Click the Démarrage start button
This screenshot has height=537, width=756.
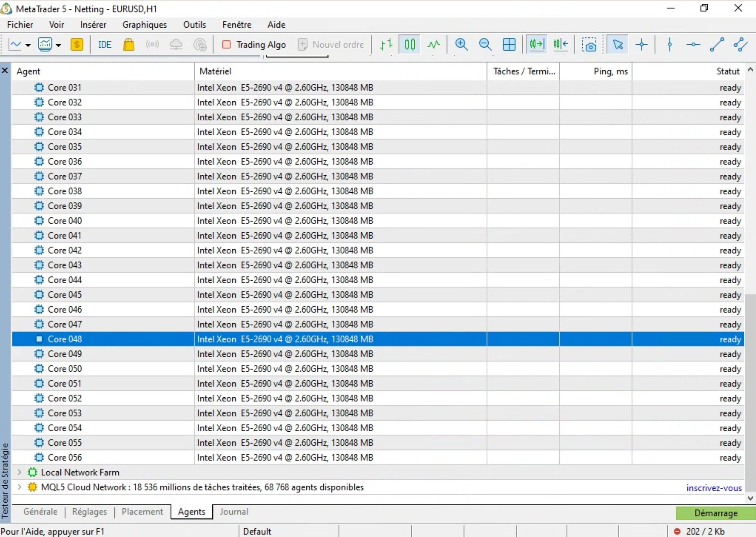(716, 513)
